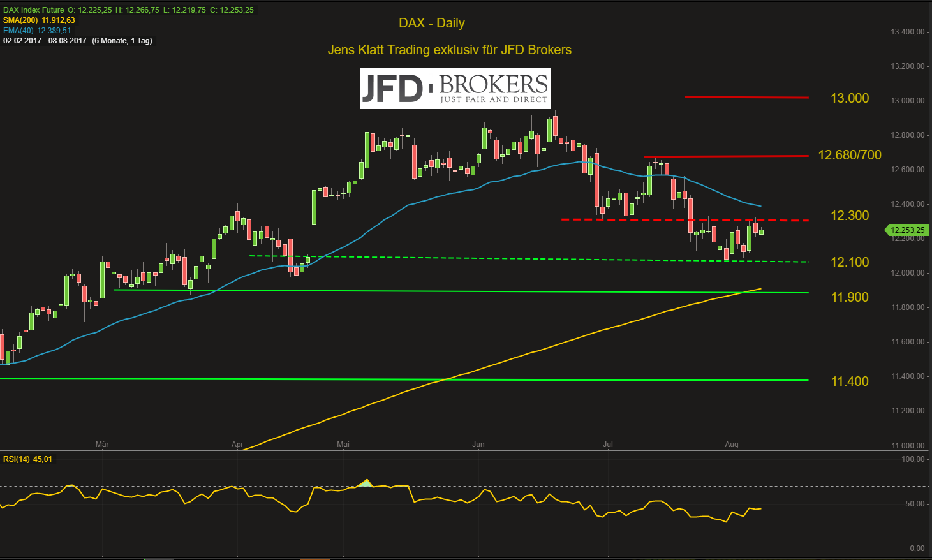Click the 'Aug' month label on time axis
Viewport: 932px width, 560px height.
pyautogui.click(x=732, y=445)
